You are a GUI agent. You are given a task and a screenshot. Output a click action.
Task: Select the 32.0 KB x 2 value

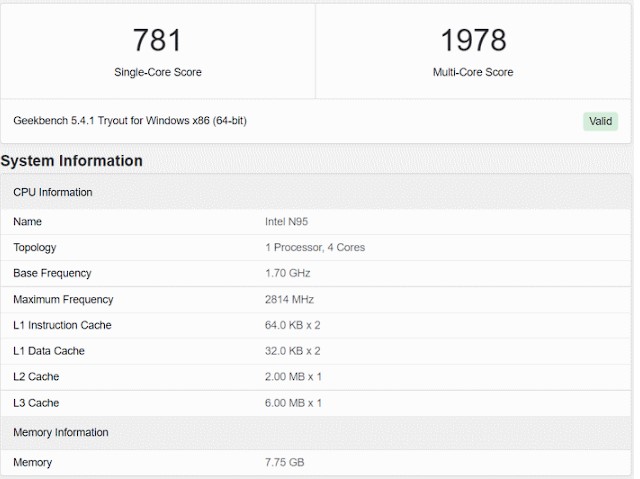tap(293, 351)
